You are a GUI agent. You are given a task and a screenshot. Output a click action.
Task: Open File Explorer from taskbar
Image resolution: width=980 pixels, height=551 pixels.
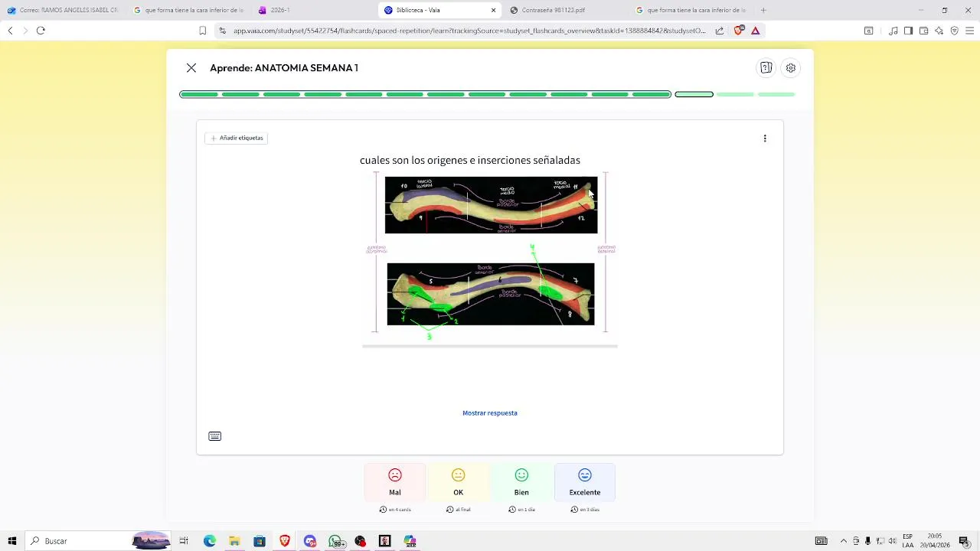coord(234,541)
